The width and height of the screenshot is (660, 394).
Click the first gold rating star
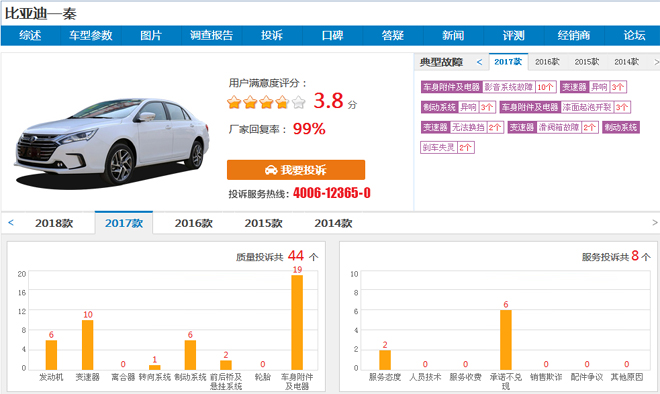pos(234,102)
